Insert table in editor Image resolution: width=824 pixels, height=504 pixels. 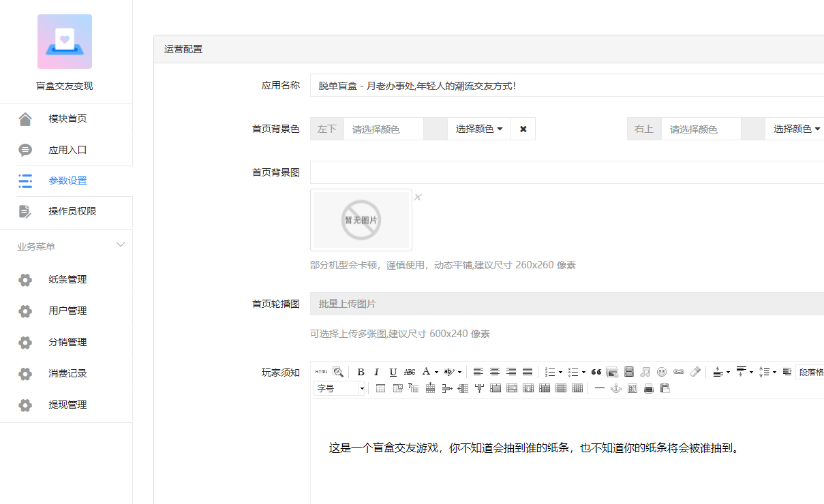[x=380, y=388]
